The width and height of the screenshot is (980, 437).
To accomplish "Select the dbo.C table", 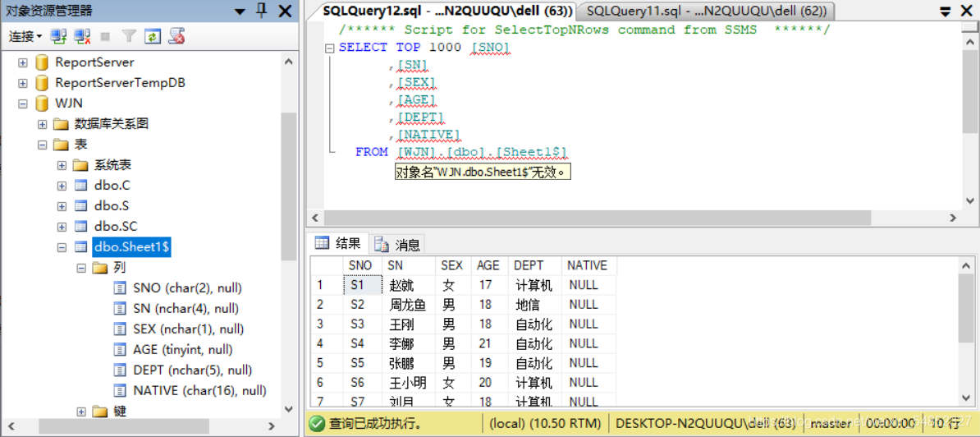I will coord(112,186).
